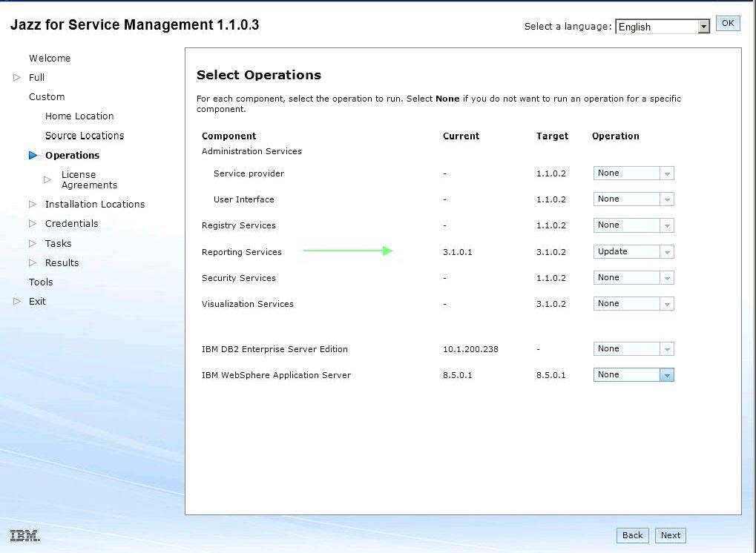
Task: Open Results in the sidebar
Action: click(62, 262)
